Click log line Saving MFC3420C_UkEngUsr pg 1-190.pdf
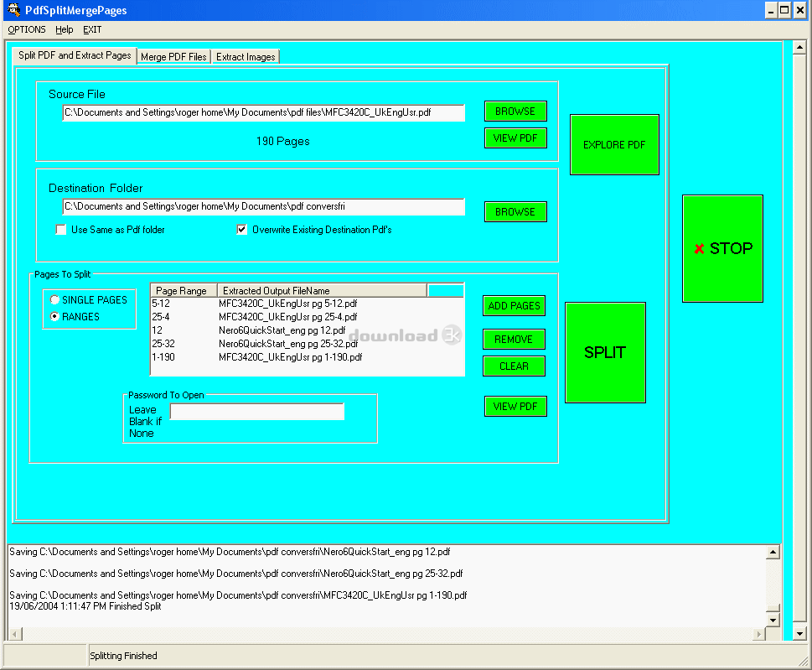 coord(238,595)
